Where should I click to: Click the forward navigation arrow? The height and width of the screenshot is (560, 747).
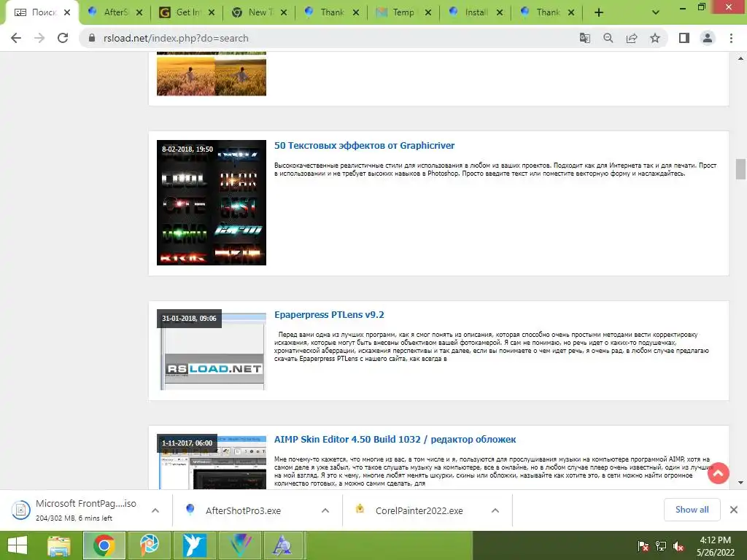(39, 38)
